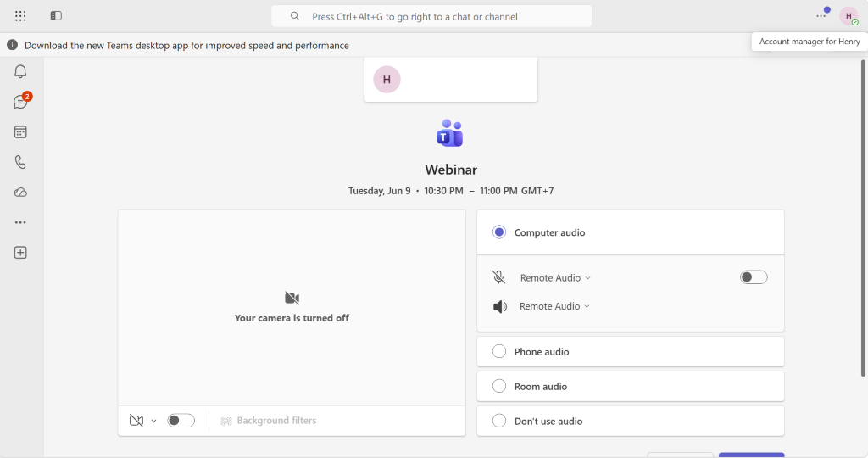
Task: Click the page vertical scrollbar
Action: pyautogui.click(x=862, y=218)
